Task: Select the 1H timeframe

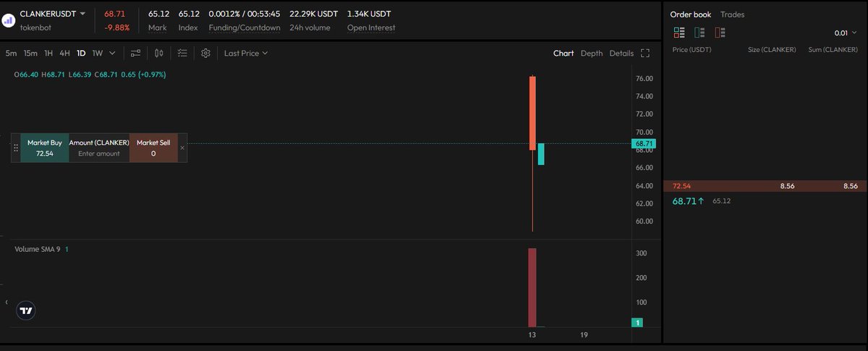Action: click(x=48, y=53)
